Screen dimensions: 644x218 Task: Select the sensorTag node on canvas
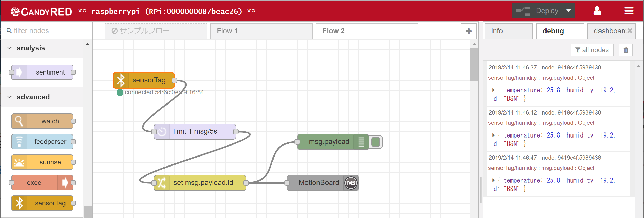[144, 80]
